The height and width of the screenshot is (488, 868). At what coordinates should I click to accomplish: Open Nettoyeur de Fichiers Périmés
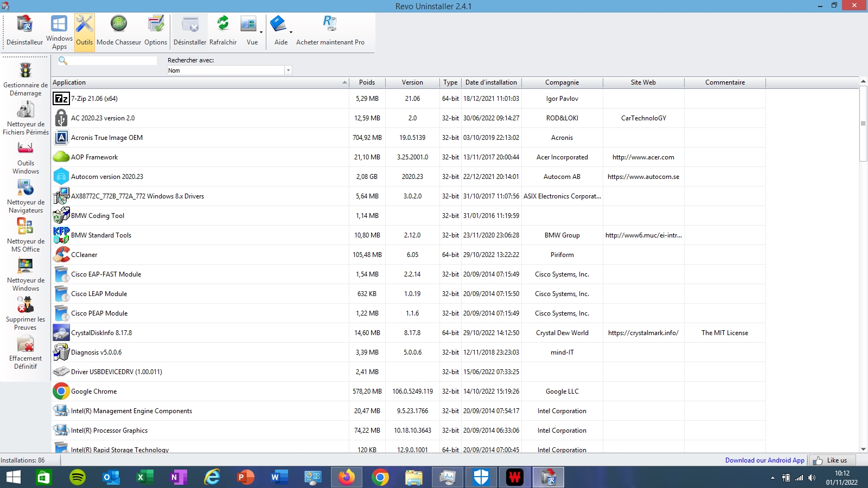coord(25,119)
